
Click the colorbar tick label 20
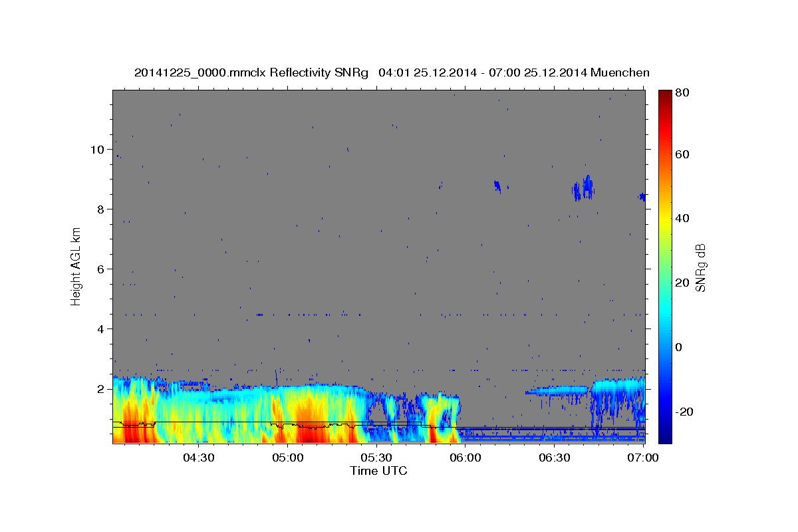[x=682, y=283]
